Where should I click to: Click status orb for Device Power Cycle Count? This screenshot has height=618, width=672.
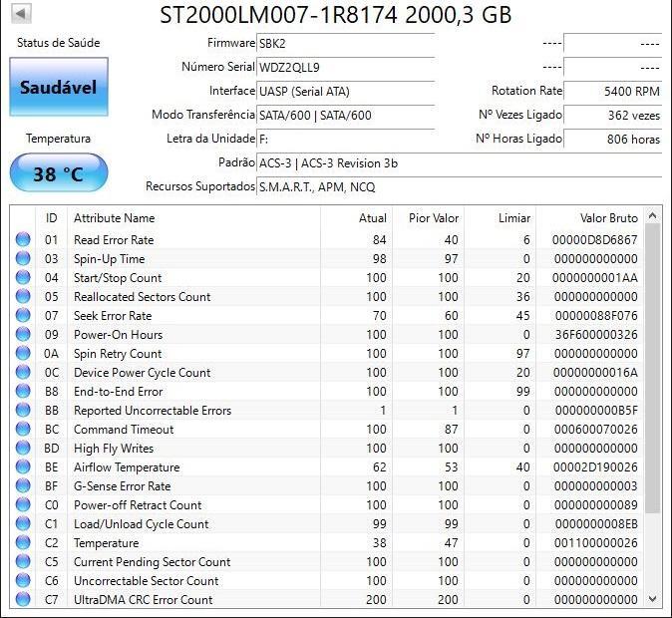coord(23,372)
